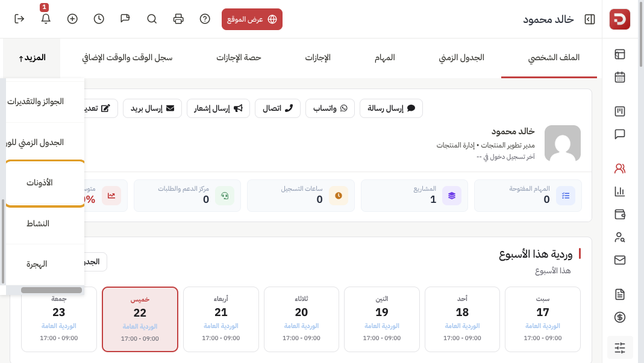Image resolution: width=644 pixels, height=363 pixels.
Task: Select النشاط menu entry
Action: point(45,224)
